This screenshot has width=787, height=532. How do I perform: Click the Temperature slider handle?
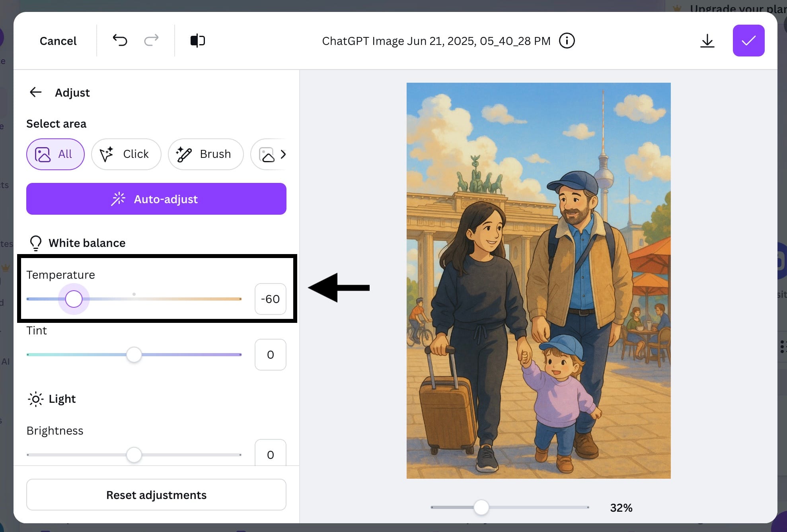pos(74,299)
